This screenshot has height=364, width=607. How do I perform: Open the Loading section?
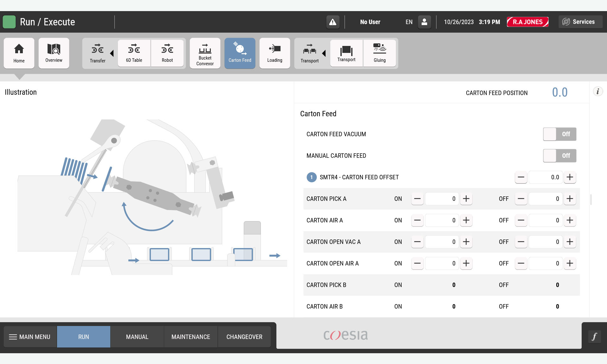tap(274, 53)
